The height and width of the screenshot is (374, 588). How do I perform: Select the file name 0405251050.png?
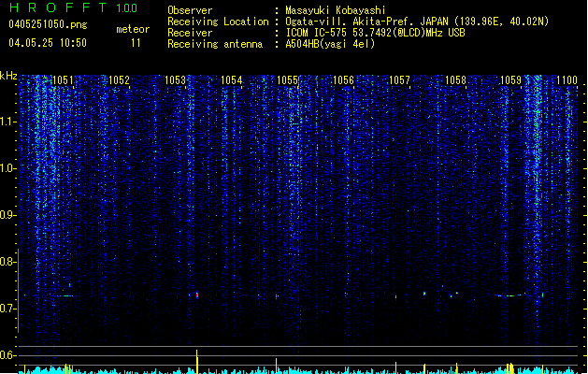pyautogui.click(x=48, y=24)
